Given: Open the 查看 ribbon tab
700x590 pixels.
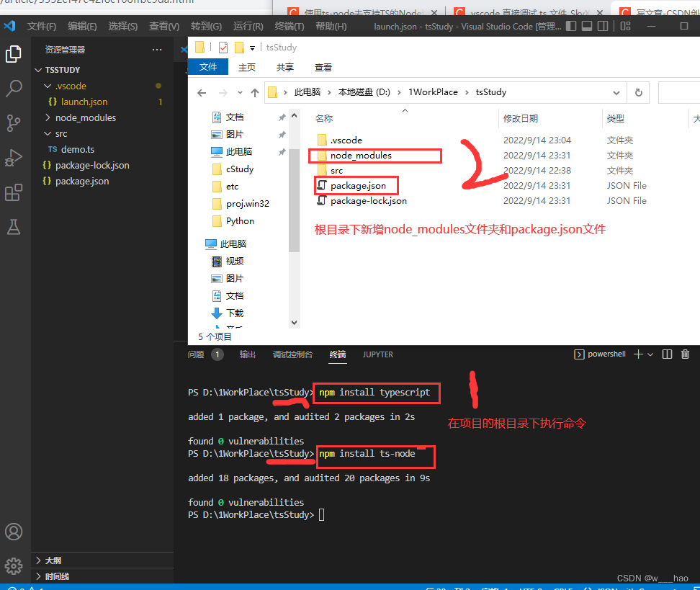Looking at the screenshot, I should 323,67.
